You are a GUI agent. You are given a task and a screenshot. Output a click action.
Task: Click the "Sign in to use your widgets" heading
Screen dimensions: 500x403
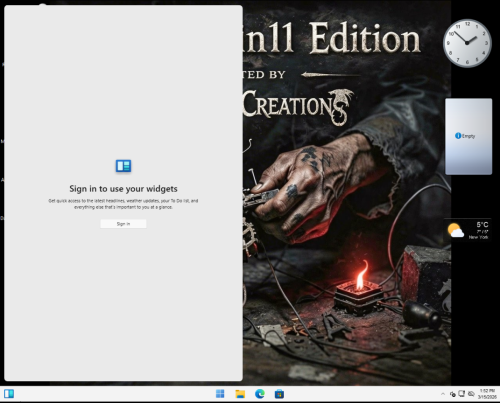click(x=123, y=189)
